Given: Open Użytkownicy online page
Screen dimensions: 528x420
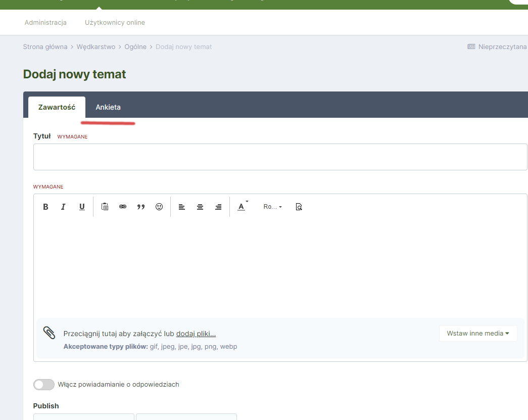Looking at the screenshot, I should pyautogui.click(x=115, y=23).
